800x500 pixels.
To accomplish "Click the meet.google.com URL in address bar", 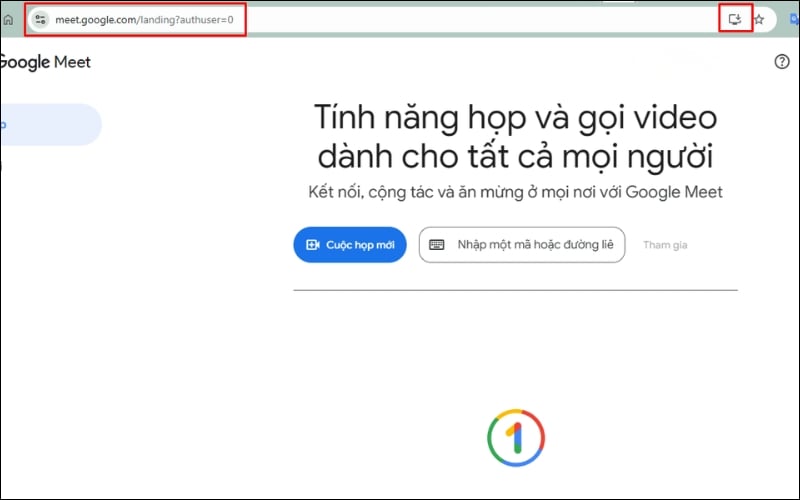I will (144, 20).
